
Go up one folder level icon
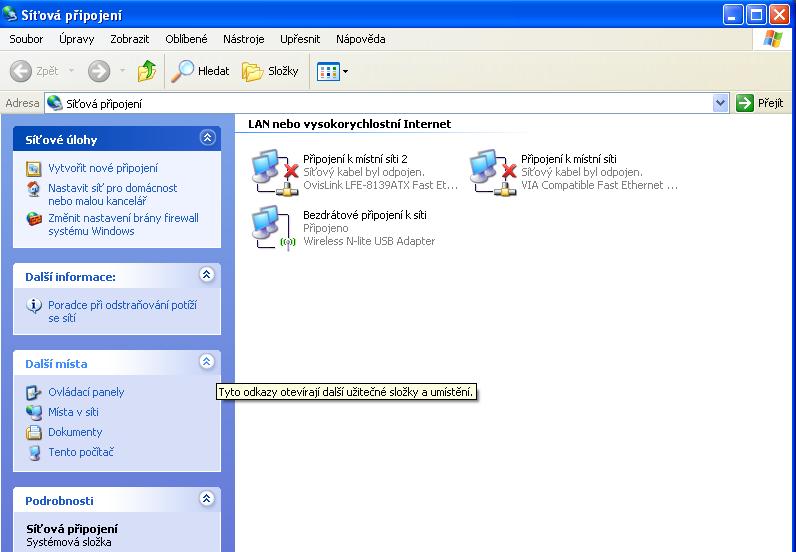[147, 71]
